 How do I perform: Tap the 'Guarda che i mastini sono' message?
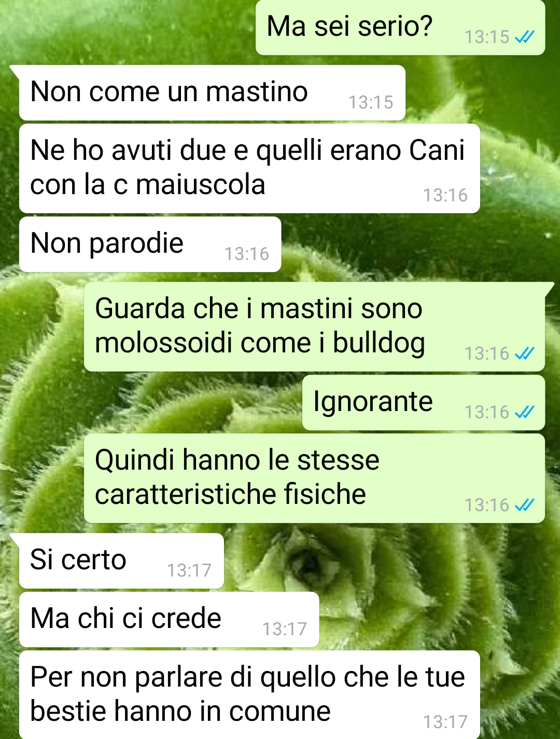314,326
